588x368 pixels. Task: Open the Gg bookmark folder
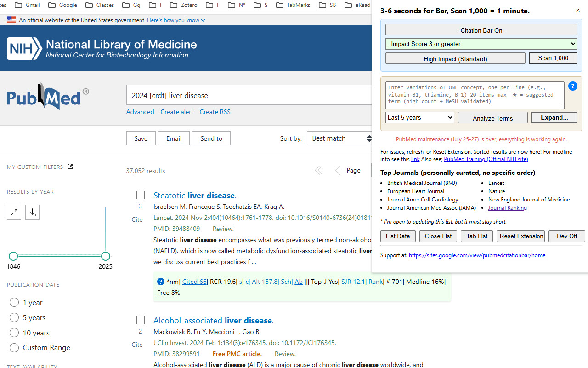pyautogui.click(x=131, y=5)
